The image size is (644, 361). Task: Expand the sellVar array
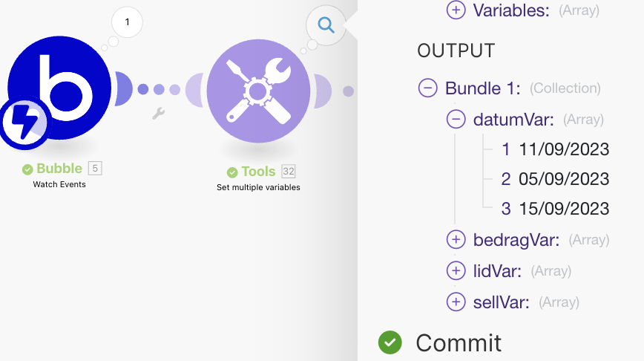point(456,302)
